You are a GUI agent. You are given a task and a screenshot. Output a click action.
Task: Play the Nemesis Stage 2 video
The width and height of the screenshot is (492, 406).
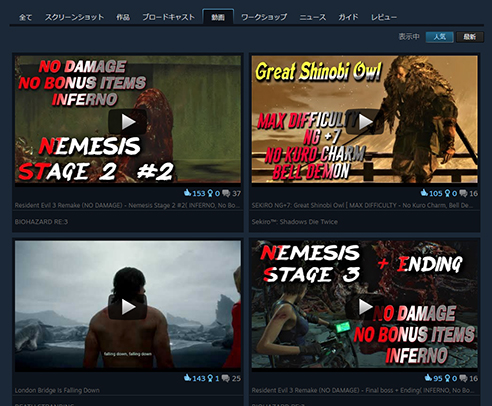(x=128, y=122)
